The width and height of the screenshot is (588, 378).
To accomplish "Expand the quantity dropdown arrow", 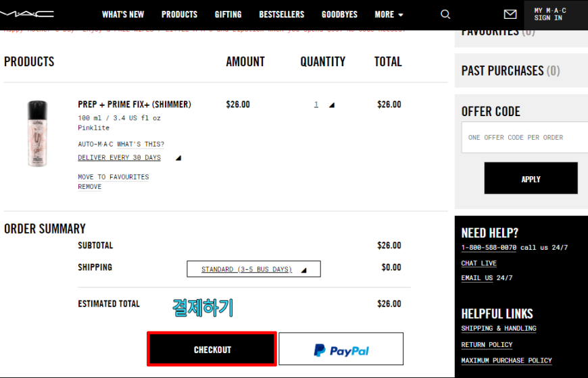I will coord(331,105).
